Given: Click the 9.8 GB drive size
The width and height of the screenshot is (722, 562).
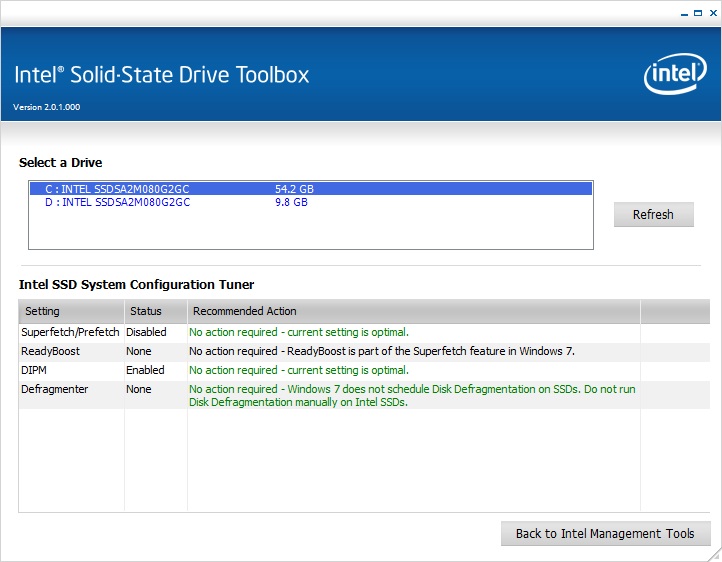Looking at the screenshot, I should tap(291, 202).
